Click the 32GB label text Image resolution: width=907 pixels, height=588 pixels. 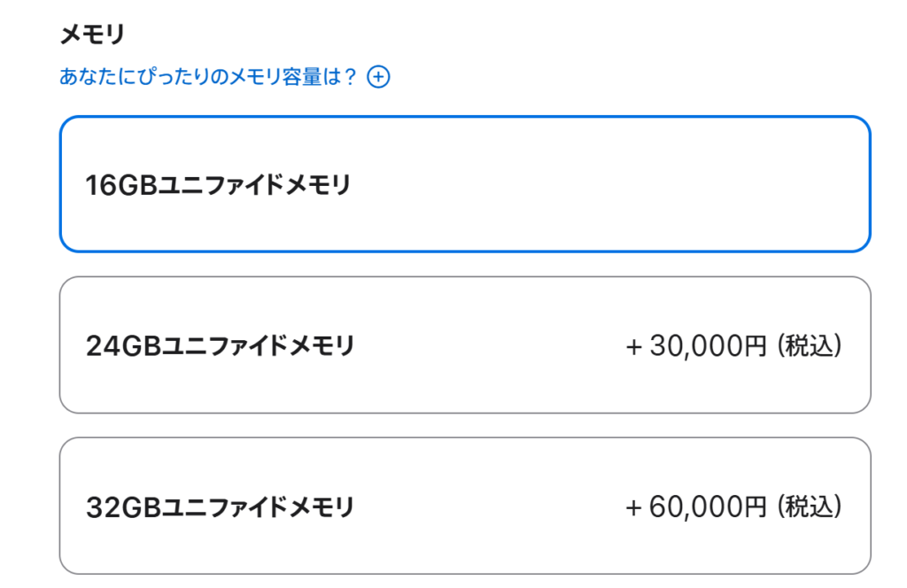[x=220, y=507]
